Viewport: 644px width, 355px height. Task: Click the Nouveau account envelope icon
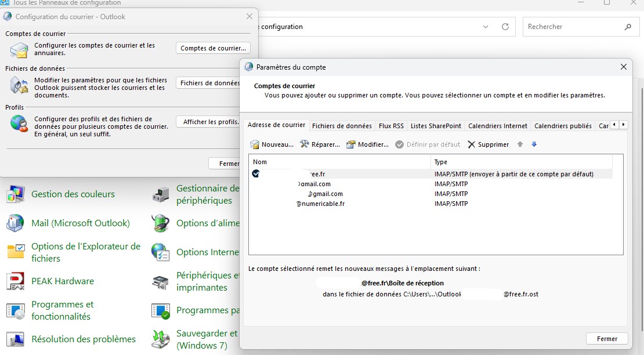point(255,144)
